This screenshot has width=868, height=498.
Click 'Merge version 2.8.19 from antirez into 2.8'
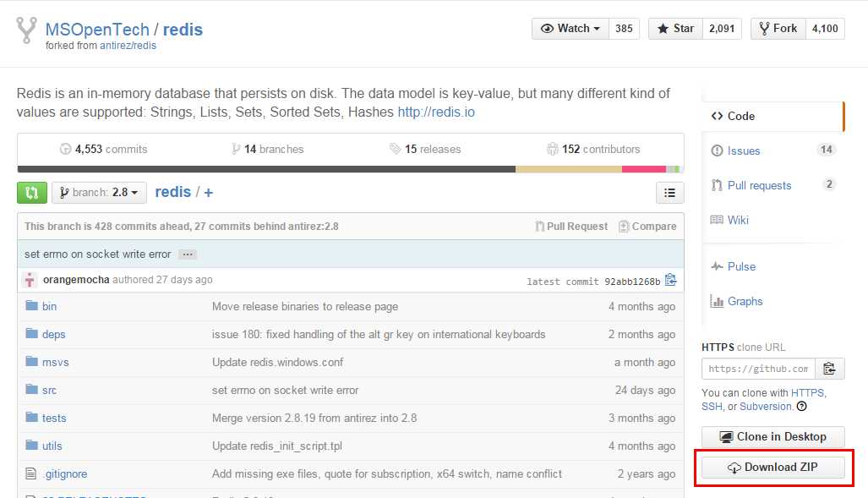314,419
